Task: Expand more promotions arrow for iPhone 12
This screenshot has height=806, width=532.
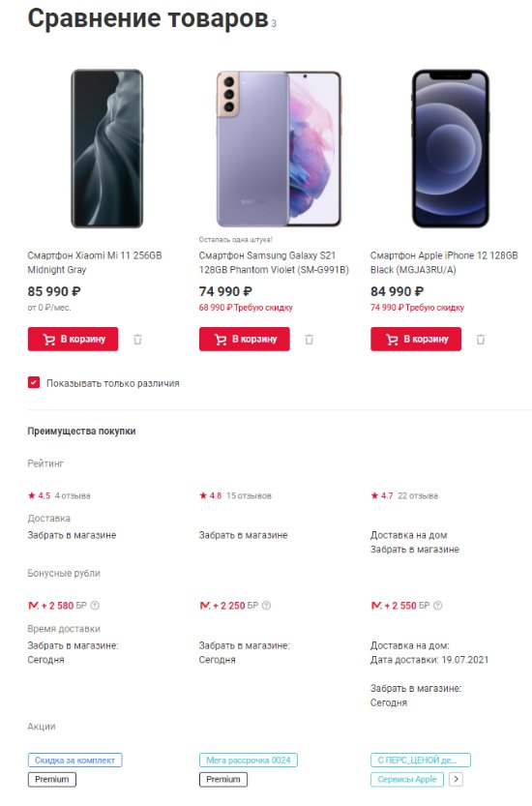Action: point(456,779)
